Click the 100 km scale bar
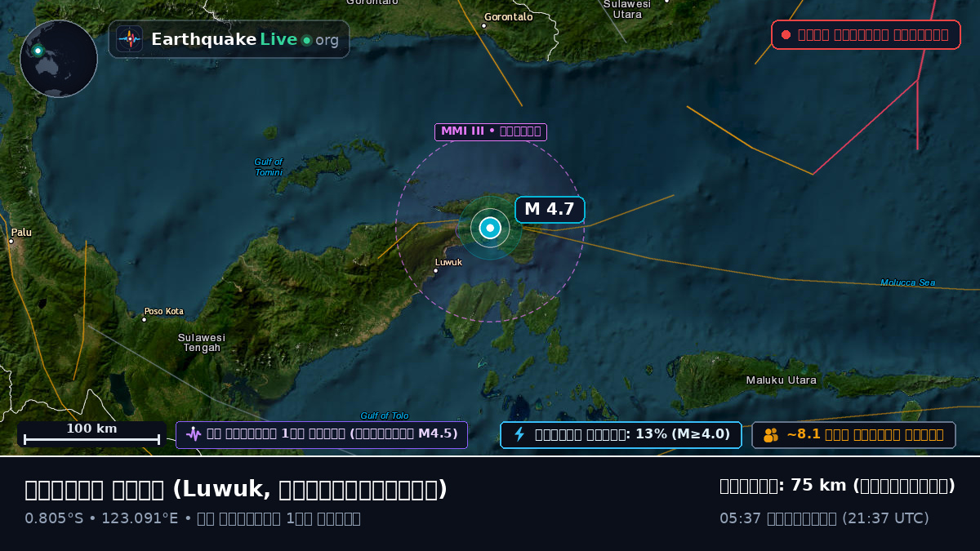 point(91,434)
